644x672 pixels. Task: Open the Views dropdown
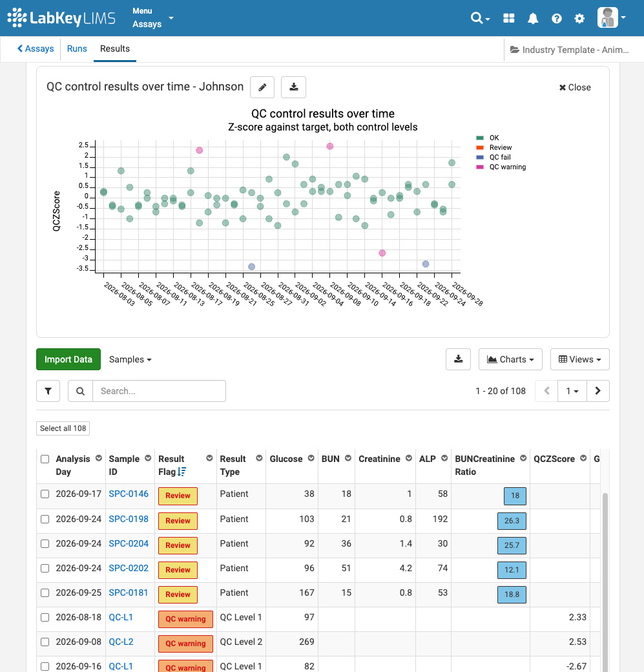pos(579,359)
